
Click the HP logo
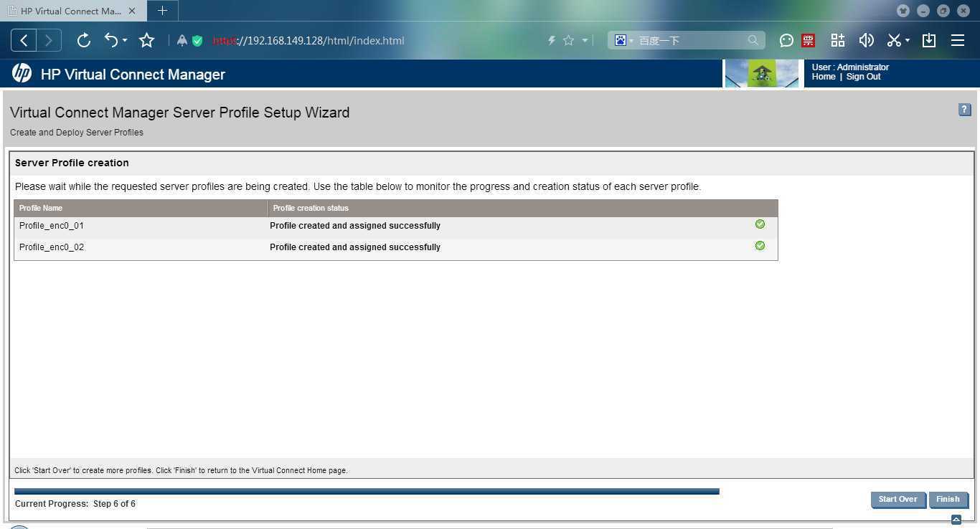22,73
